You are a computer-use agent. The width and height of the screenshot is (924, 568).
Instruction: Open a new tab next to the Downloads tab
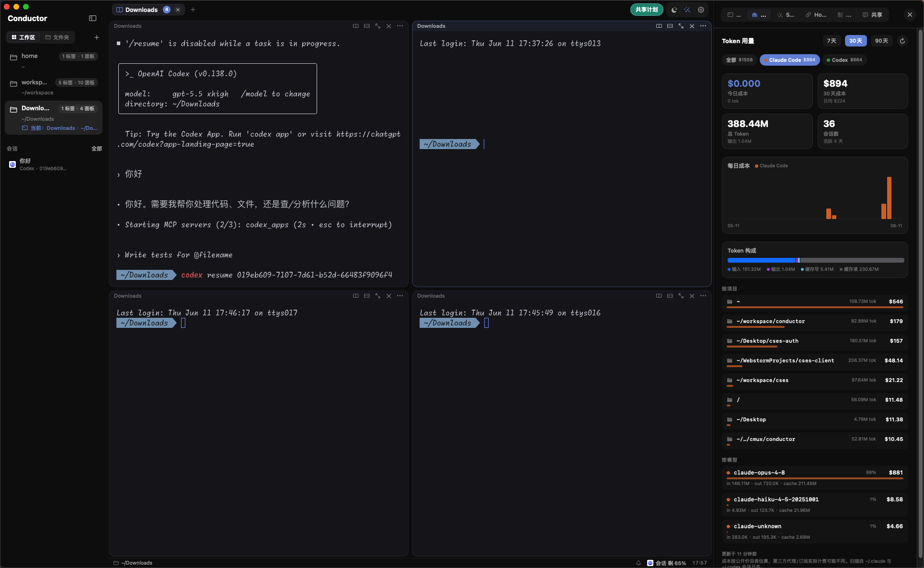(193, 10)
